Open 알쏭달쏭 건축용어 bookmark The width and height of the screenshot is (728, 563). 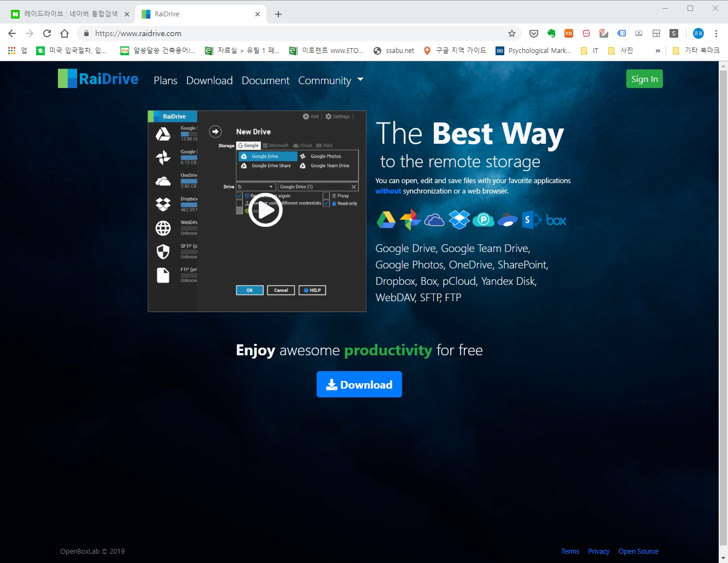point(158,50)
